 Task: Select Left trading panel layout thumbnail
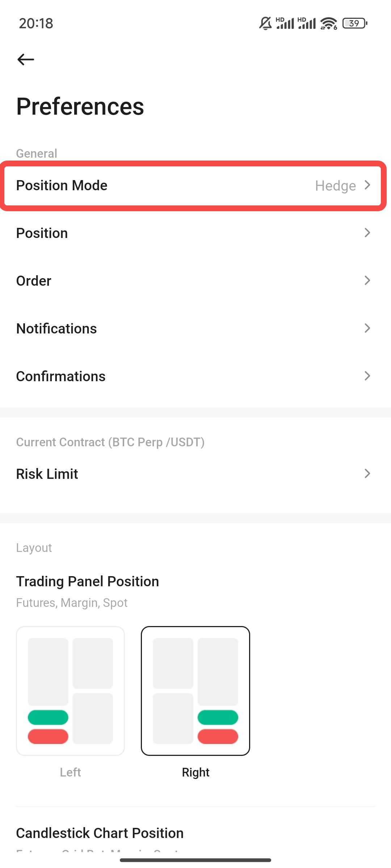(71, 691)
